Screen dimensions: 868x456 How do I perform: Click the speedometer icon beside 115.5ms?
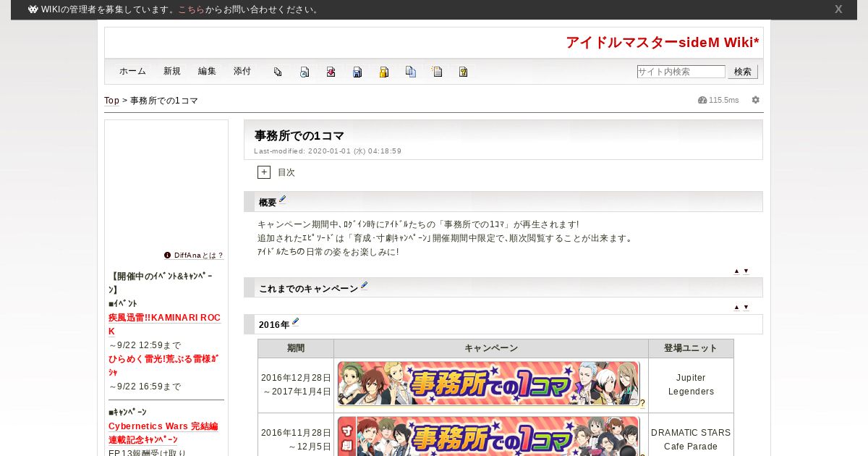(702, 100)
